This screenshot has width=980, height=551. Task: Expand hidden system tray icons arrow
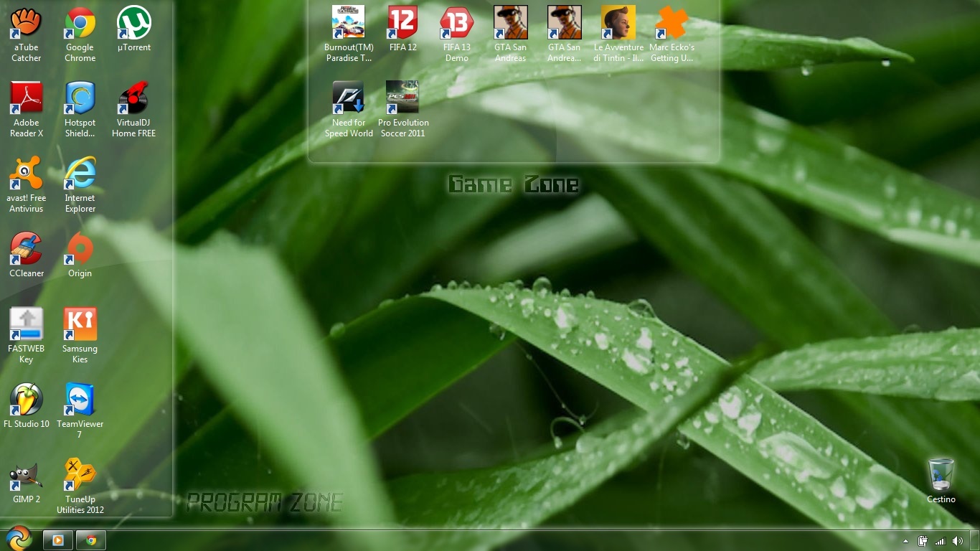(x=905, y=541)
